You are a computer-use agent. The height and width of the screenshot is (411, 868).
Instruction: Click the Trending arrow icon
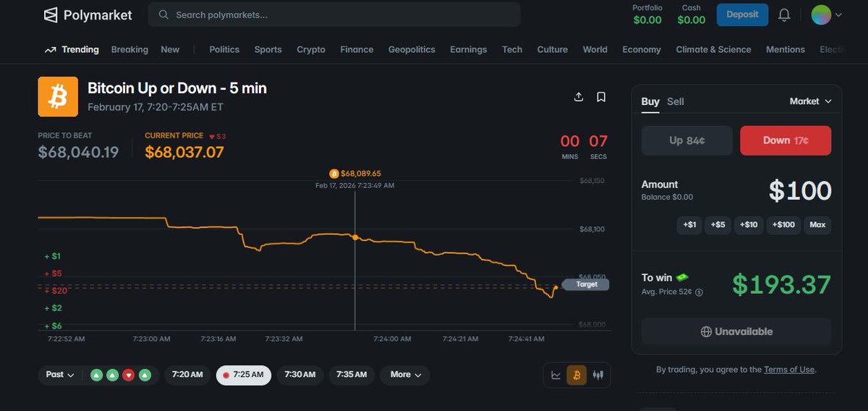point(50,50)
